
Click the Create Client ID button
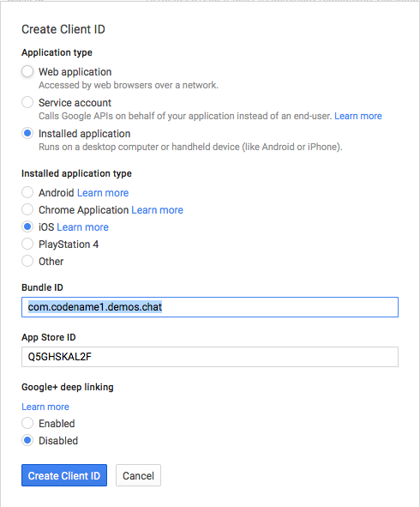click(x=64, y=475)
